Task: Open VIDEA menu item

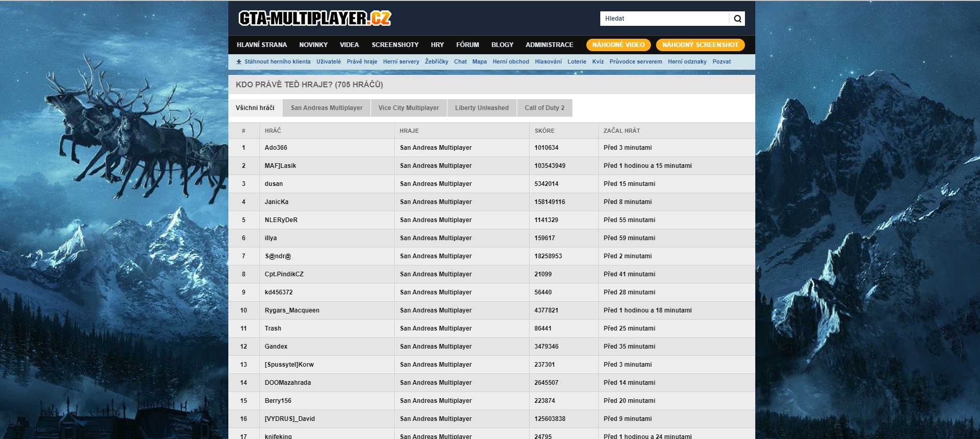Action: pyautogui.click(x=349, y=45)
